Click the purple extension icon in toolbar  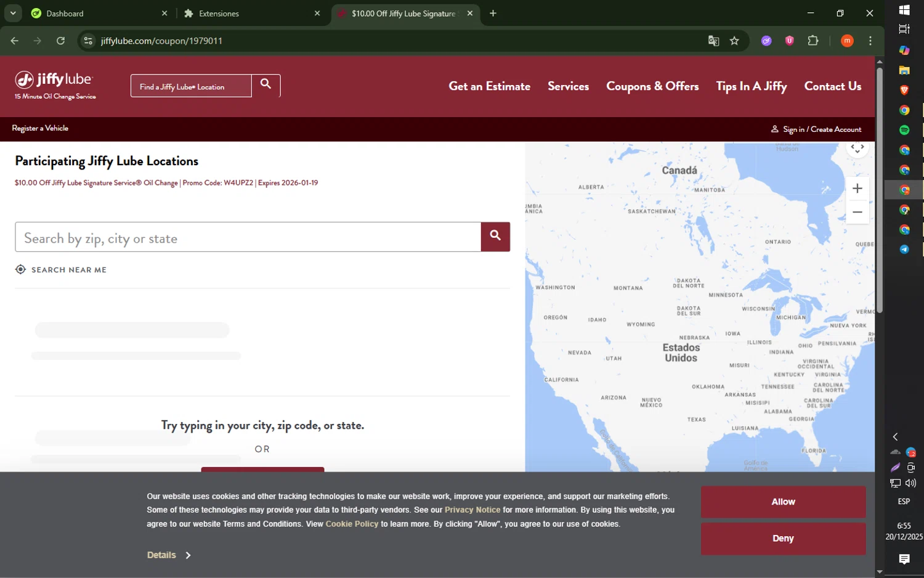pos(766,41)
